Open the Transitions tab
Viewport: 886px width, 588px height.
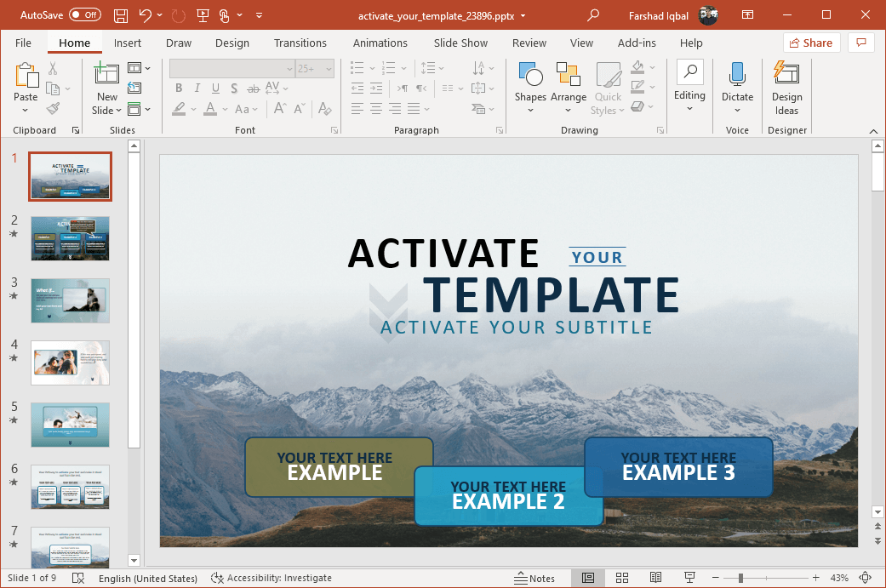point(300,43)
